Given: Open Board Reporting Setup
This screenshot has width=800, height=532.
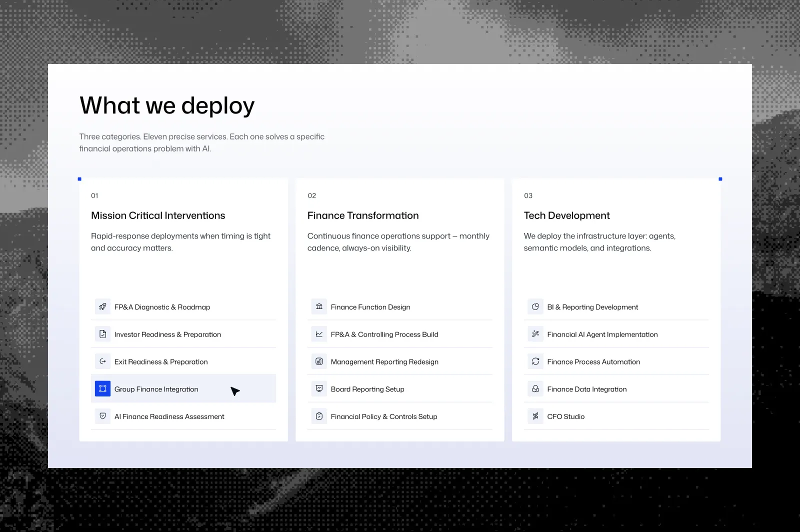Looking at the screenshot, I should coord(400,388).
